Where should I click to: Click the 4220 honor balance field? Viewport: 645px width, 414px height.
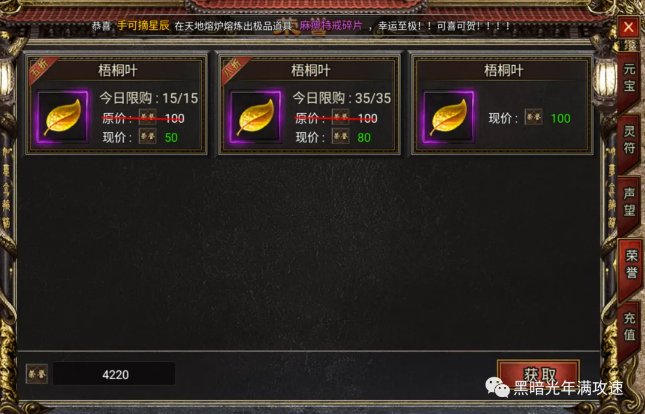click(114, 374)
